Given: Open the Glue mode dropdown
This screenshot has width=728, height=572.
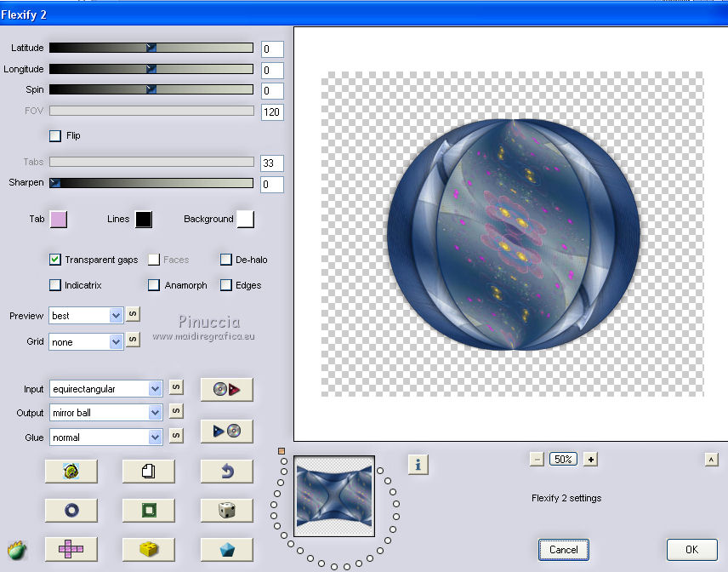Looking at the screenshot, I should 105,438.
